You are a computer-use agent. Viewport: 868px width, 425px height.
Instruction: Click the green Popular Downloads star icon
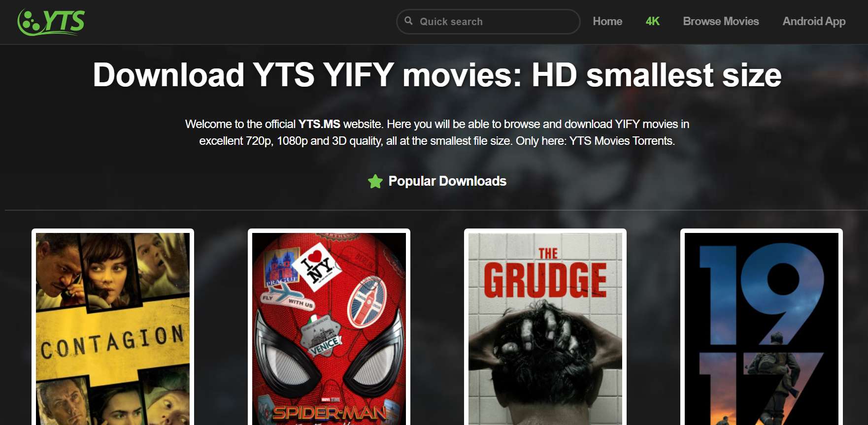point(375,181)
